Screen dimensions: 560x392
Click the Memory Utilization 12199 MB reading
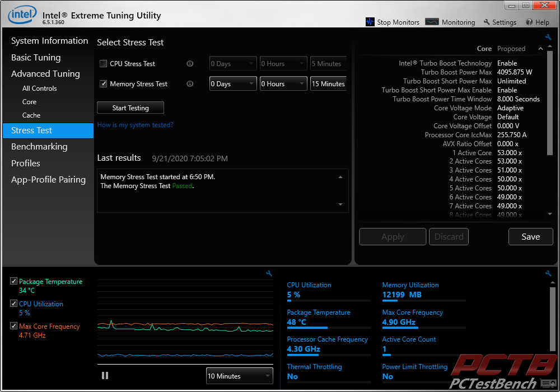(x=402, y=295)
